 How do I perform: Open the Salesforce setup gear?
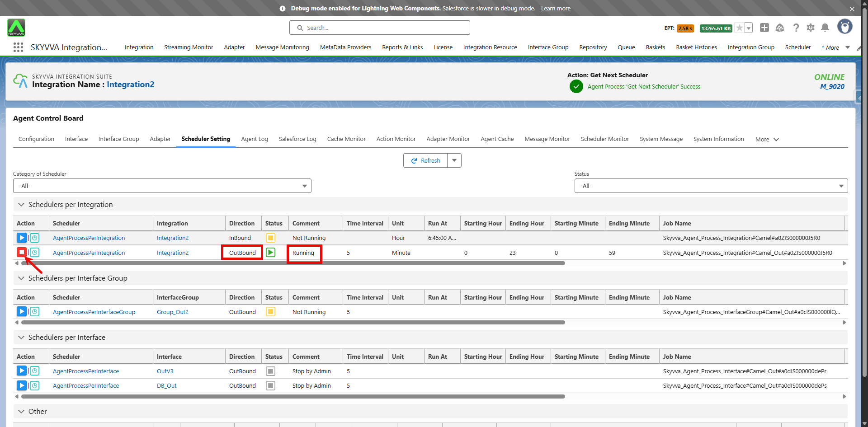click(x=810, y=28)
